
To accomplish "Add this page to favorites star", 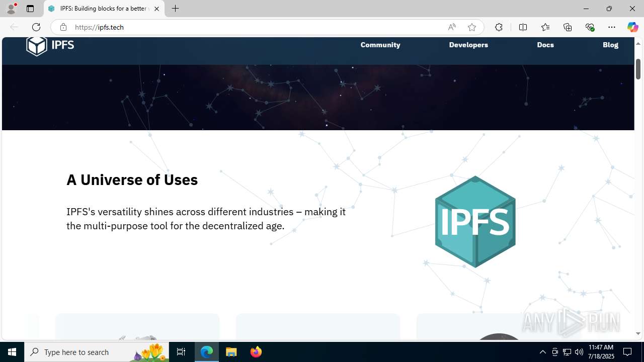I will [x=472, y=27].
